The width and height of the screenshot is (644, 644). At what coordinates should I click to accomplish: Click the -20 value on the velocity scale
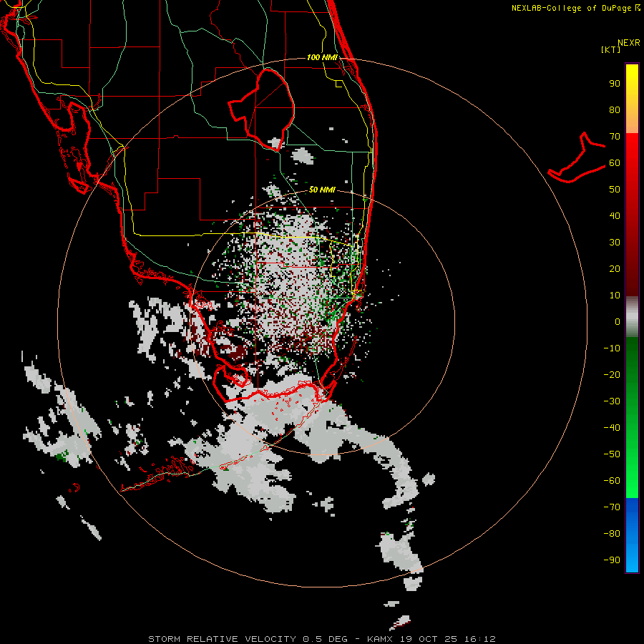[x=612, y=374]
